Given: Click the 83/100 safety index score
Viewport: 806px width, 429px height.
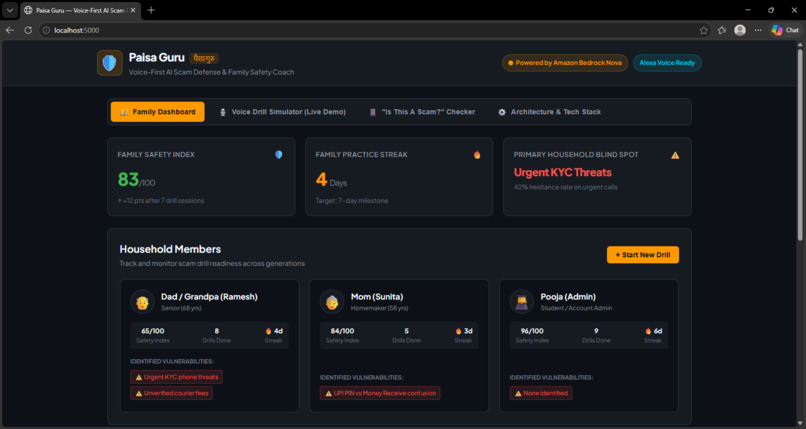Looking at the screenshot, I should 136,179.
